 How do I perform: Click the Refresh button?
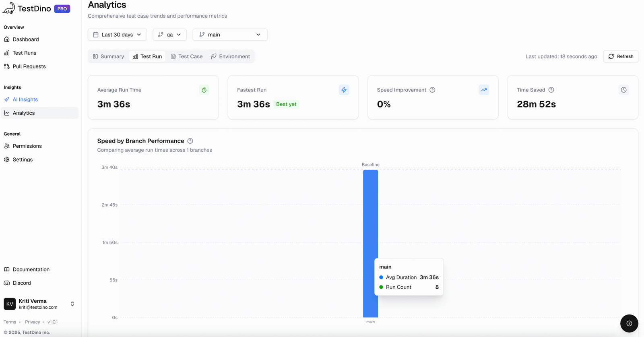pos(621,56)
